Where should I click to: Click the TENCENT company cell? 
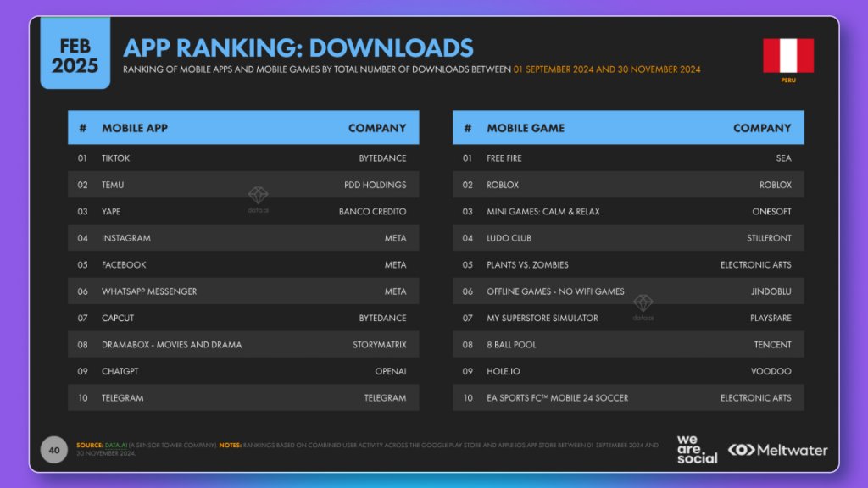click(x=773, y=344)
